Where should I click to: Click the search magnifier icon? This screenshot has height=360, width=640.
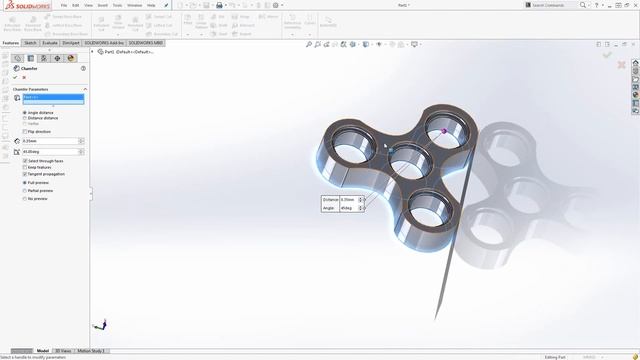pyautogui.click(x=583, y=5)
